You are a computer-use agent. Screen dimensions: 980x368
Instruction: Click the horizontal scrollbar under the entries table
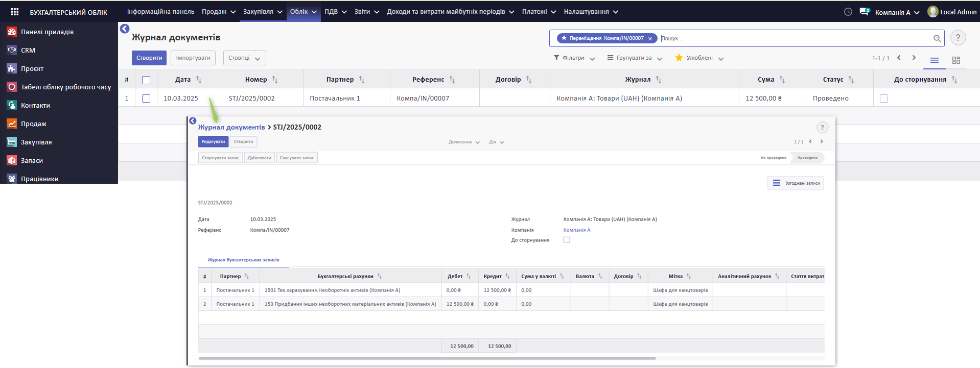click(427, 358)
